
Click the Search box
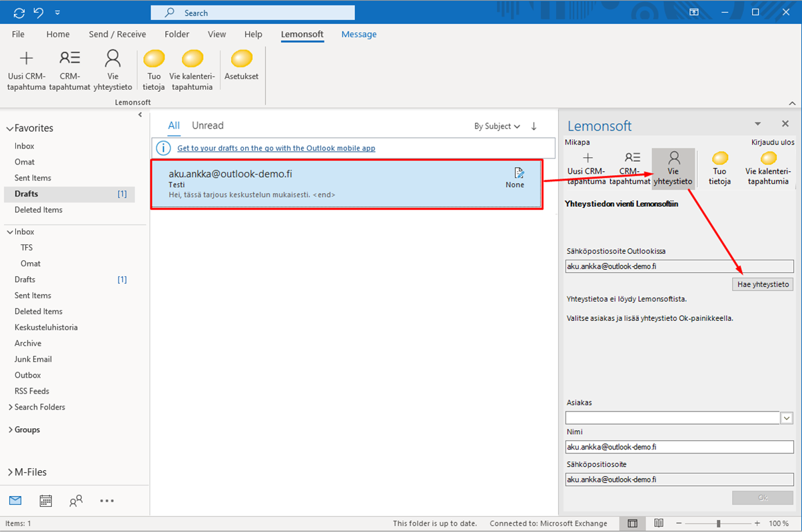253,13
